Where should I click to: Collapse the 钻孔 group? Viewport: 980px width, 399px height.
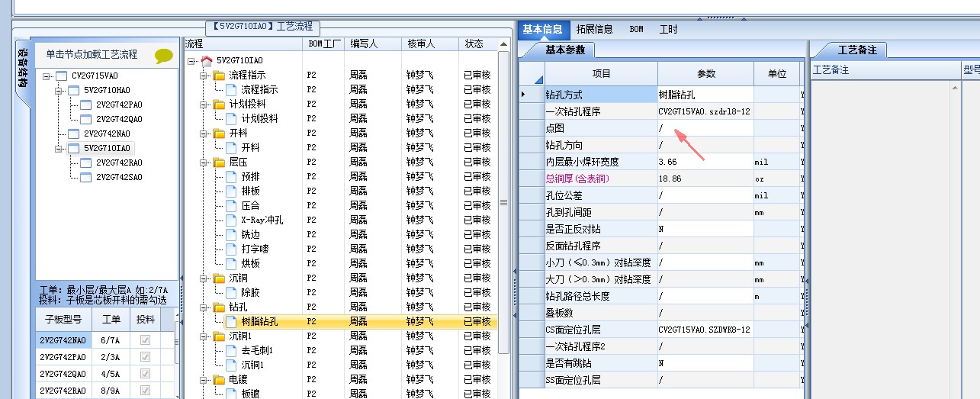point(204,307)
